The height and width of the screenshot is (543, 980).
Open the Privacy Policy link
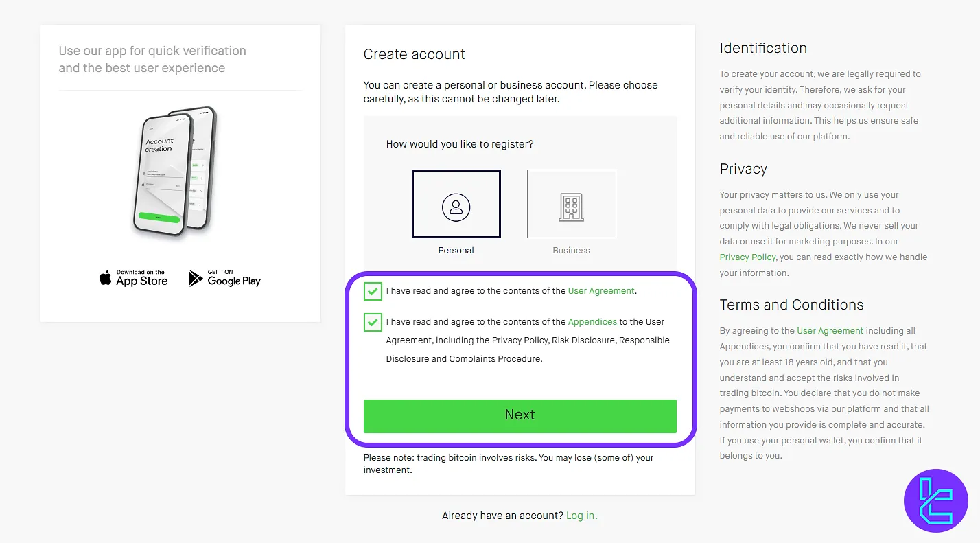tap(747, 257)
